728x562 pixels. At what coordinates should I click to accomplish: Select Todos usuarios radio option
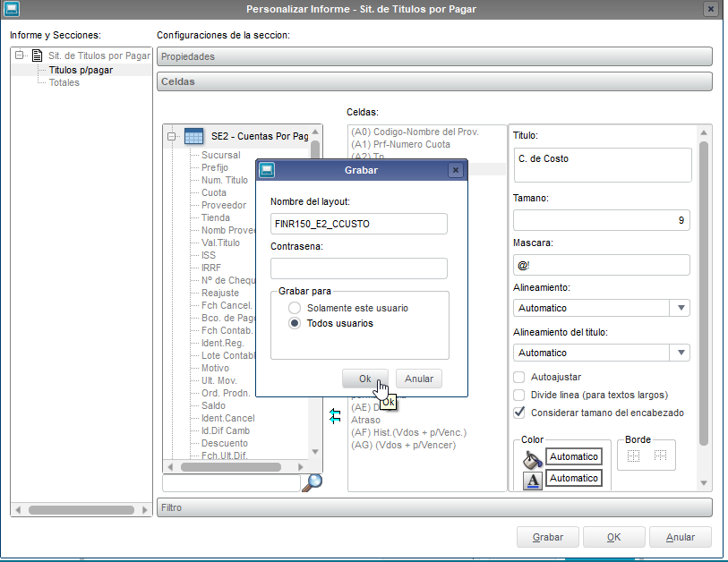pyautogui.click(x=295, y=323)
